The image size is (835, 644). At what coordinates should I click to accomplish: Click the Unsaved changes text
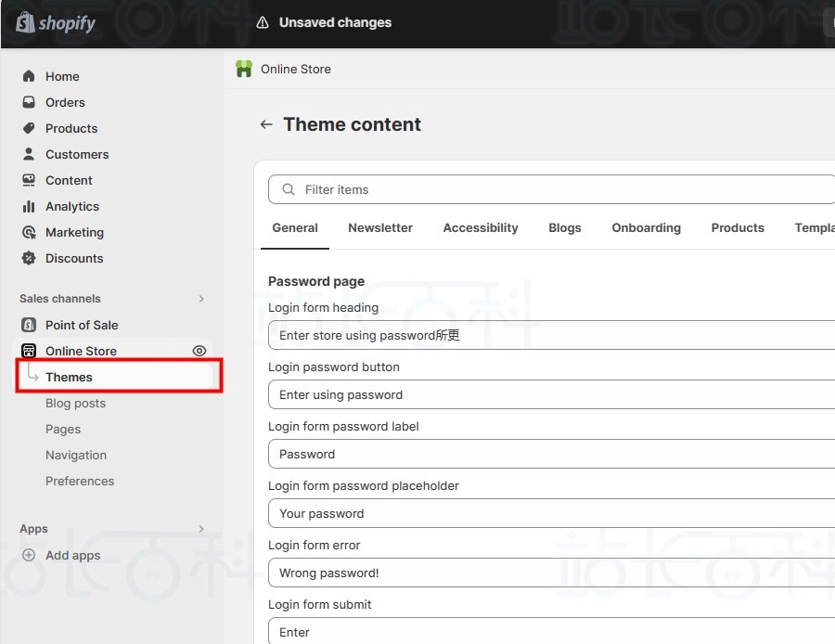pos(335,22)
